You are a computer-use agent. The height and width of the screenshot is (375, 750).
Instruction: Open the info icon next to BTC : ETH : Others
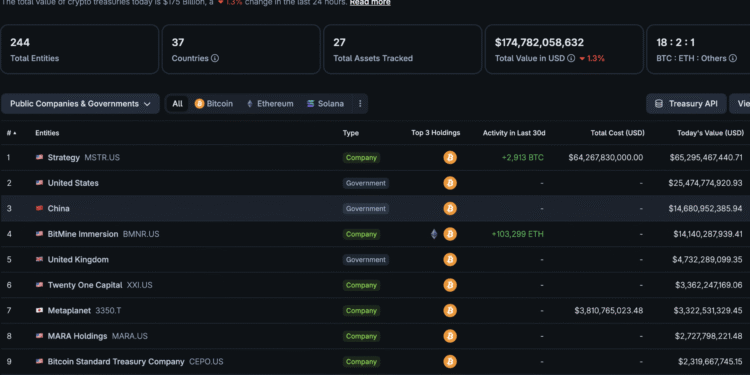(732, 58)
